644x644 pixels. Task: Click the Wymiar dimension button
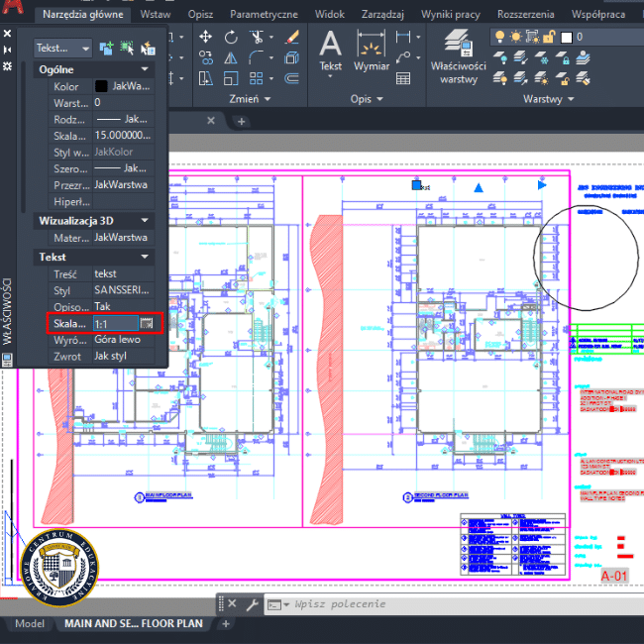tap(372, 51)
